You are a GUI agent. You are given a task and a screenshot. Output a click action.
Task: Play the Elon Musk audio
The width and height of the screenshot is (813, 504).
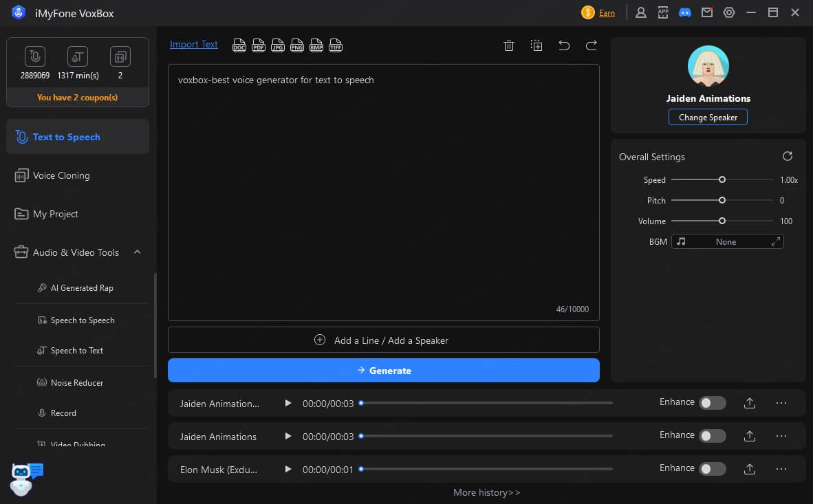288,469
